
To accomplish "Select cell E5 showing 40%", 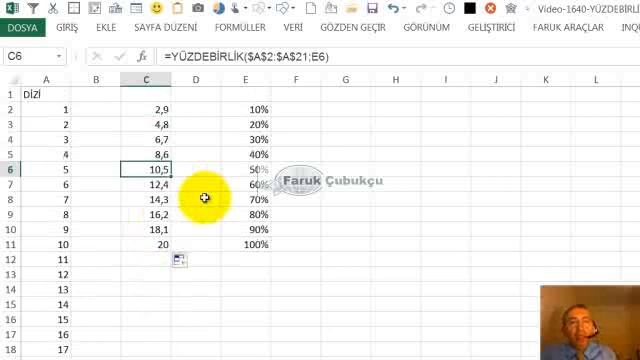I will tap(246, 154).
